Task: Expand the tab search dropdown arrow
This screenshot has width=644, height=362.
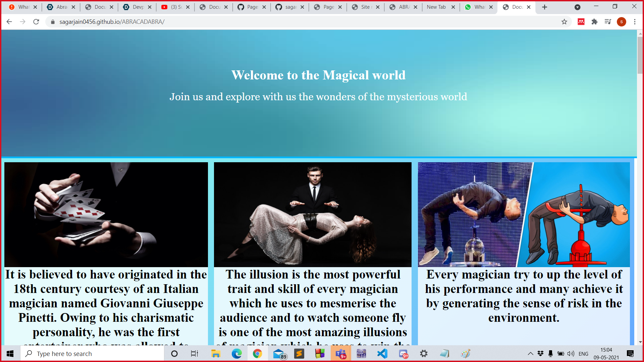Action: point(577,7)
